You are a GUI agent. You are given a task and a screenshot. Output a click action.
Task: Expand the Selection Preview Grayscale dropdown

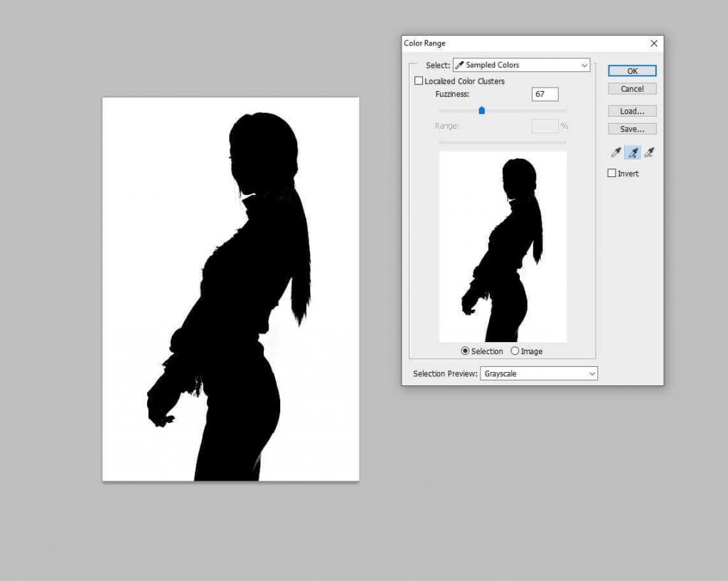pos(539,373)
